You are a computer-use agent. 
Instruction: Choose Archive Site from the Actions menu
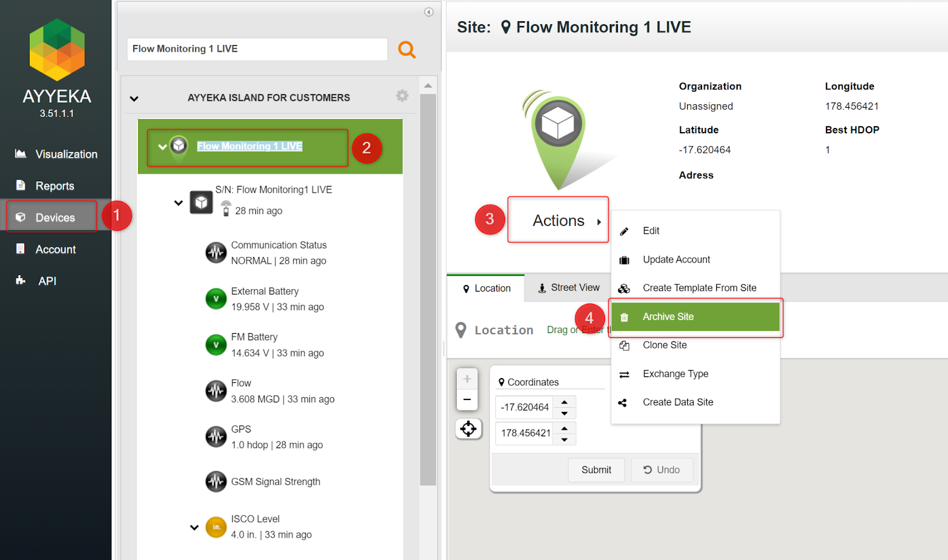tap(696, 317)
